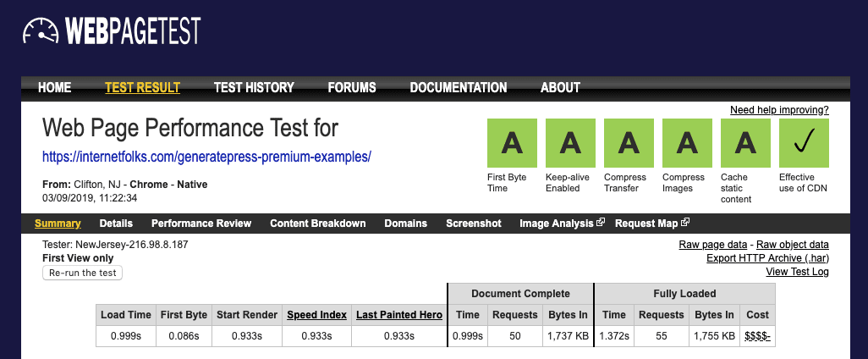
Task: Switch to the Details tab
Action: [x=116, y=224]
